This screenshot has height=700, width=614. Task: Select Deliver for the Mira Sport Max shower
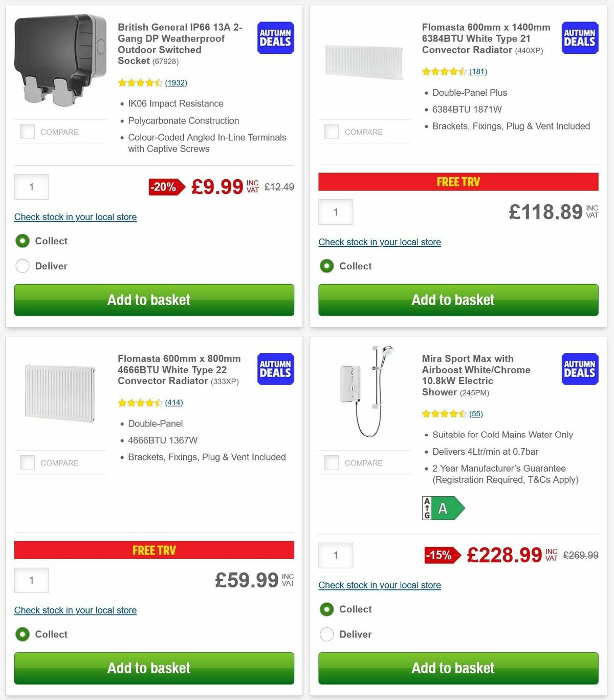click(327, 634)
